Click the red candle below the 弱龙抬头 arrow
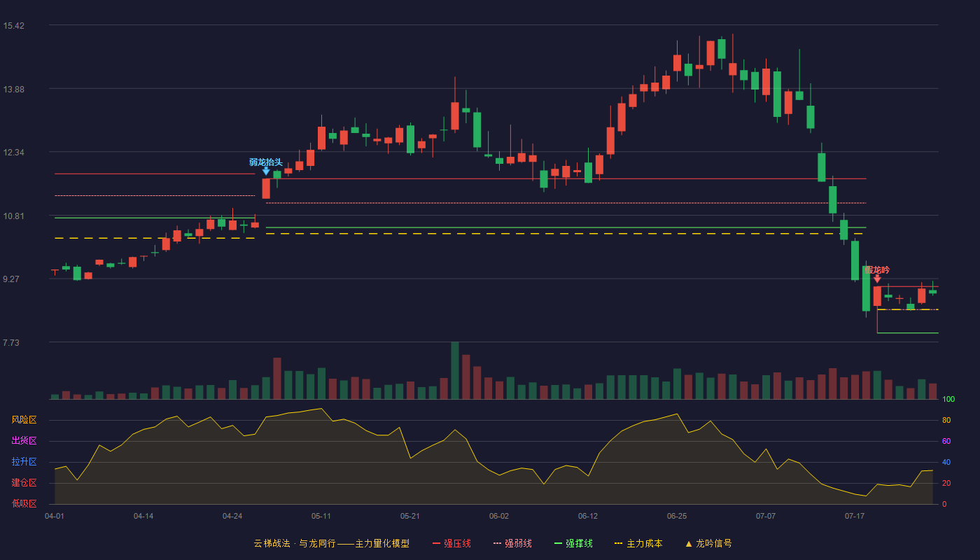This screenshot has height=560, width=980. point(266,188)
